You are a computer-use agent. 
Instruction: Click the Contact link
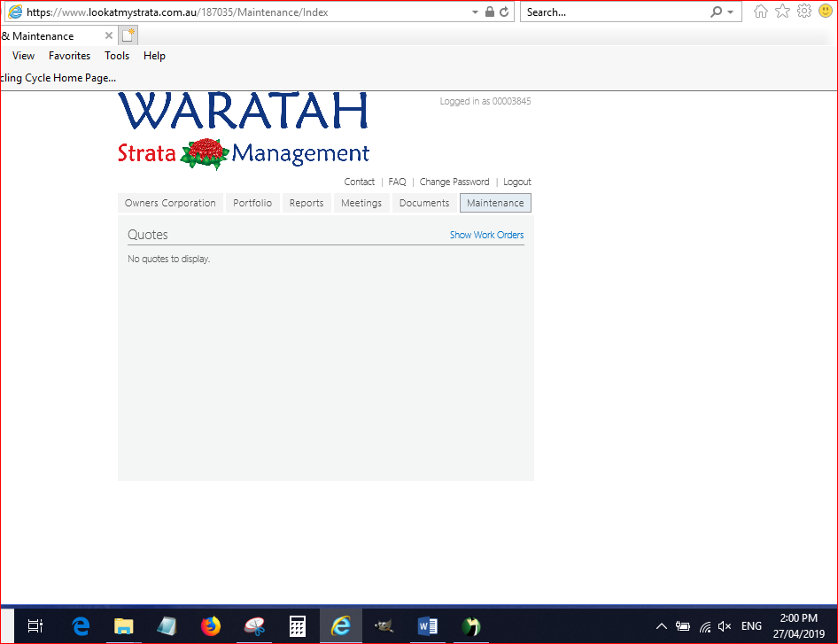(x=359, y=182)
